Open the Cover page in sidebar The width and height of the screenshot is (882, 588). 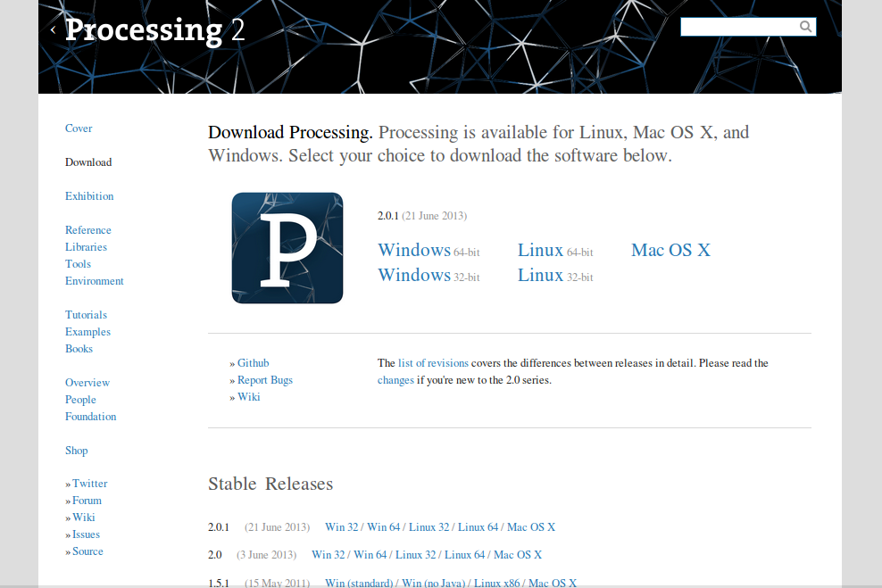[79, 128]
